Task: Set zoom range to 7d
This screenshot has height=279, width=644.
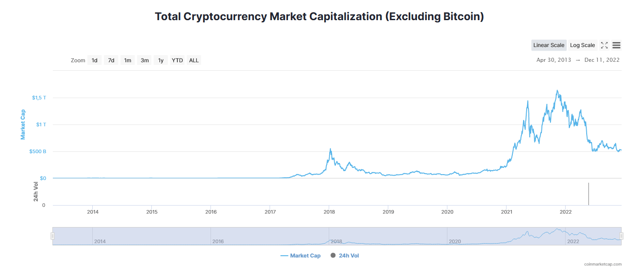Action: [x=111, y=60]
